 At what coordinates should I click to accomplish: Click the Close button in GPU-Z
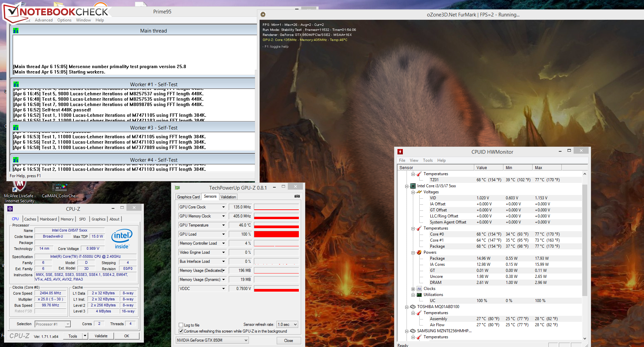(x=288, y=341)
